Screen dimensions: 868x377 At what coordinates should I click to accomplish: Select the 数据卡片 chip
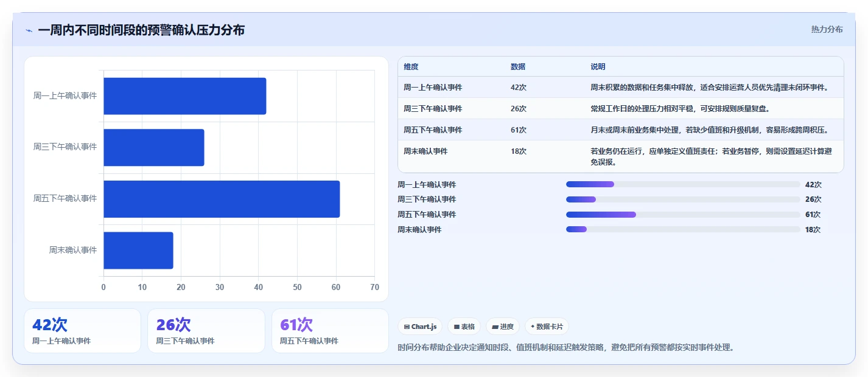(547, 327)
